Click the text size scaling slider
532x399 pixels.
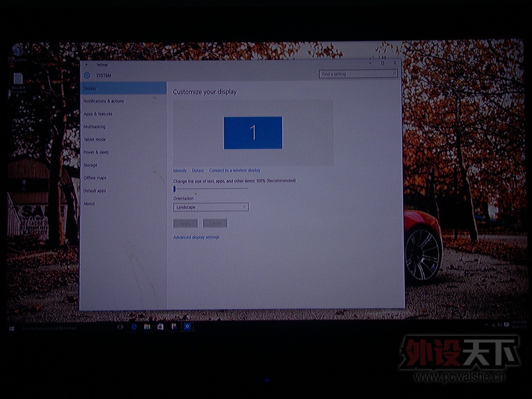(x=211, y=189)
